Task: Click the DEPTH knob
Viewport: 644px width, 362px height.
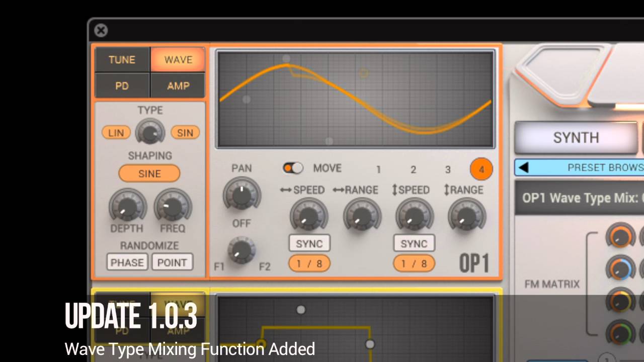Action: coord(127,206)
